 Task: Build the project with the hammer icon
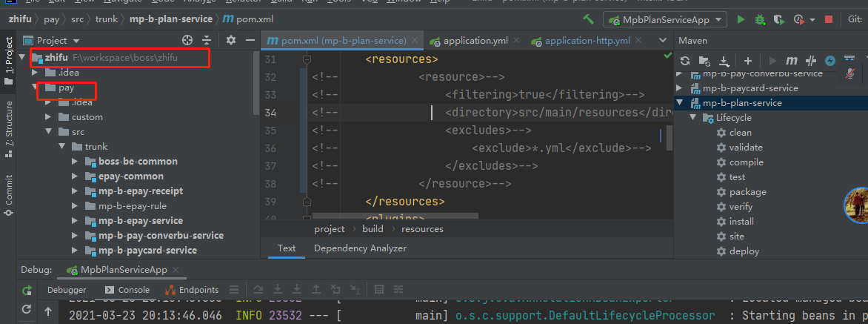(x=589, y=19)
